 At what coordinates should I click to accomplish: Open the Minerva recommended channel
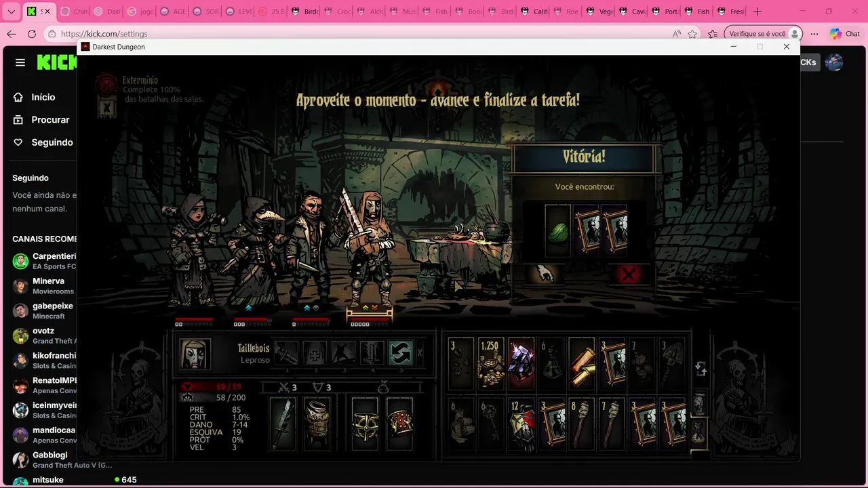[43, 286]
